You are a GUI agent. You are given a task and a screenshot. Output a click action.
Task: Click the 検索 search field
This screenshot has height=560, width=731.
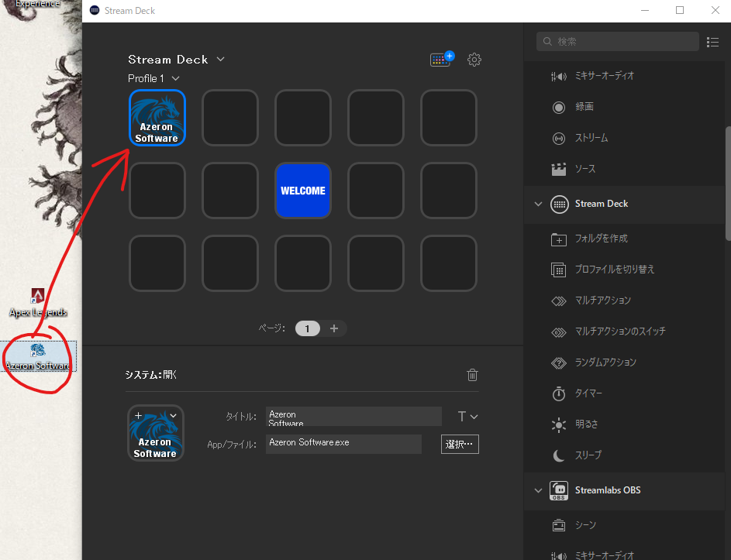(617, 42)
